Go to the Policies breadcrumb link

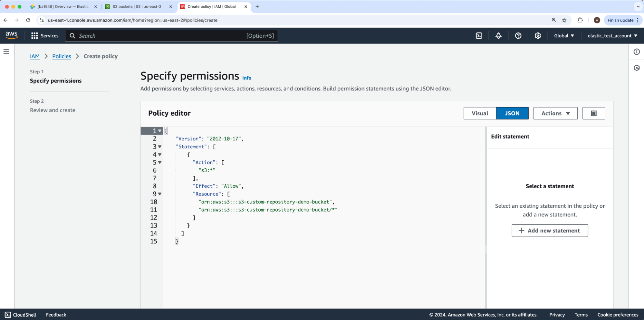62,56
